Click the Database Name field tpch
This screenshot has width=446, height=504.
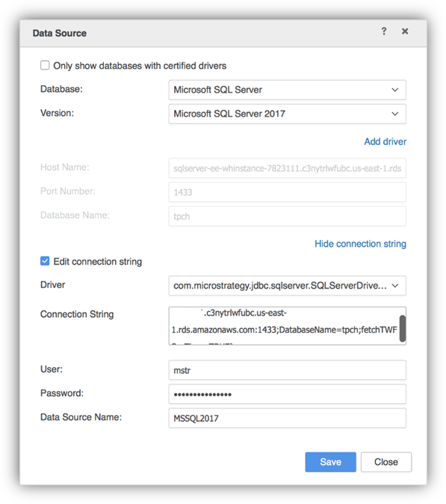click(287, 216)
